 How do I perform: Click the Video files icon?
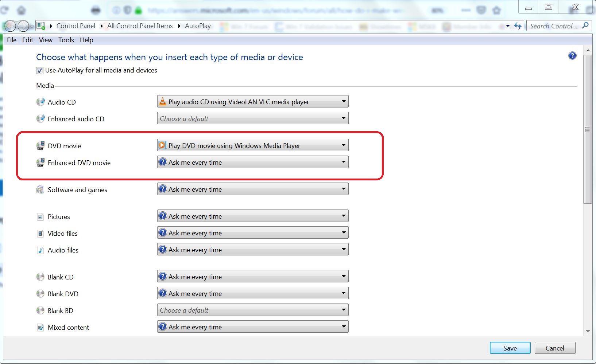point(40,234)
